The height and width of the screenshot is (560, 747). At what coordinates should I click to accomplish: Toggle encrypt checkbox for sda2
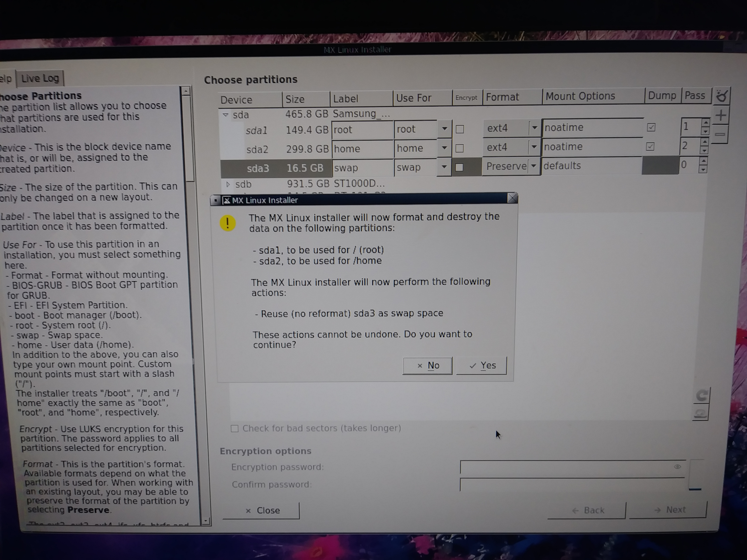click(x=459, y=148)
